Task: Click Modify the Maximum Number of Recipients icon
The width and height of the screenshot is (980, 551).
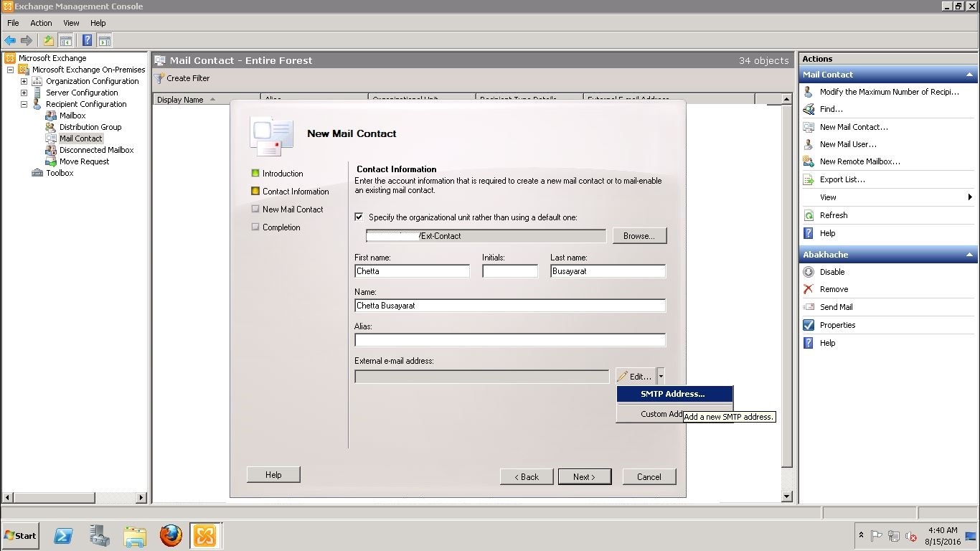Action: point(809,92)
